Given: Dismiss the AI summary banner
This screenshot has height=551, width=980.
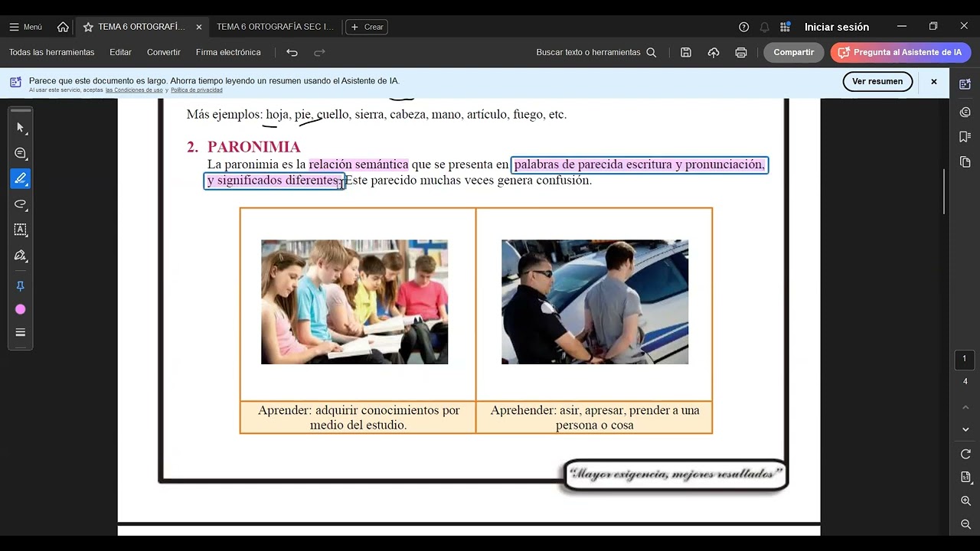Looking at the screenshot, I should click(933, 81).
